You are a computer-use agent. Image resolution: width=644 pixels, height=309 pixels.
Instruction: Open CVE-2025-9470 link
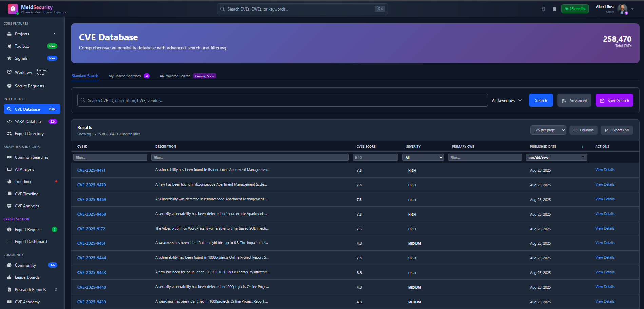pyautogui.click(x=92, y=185)
